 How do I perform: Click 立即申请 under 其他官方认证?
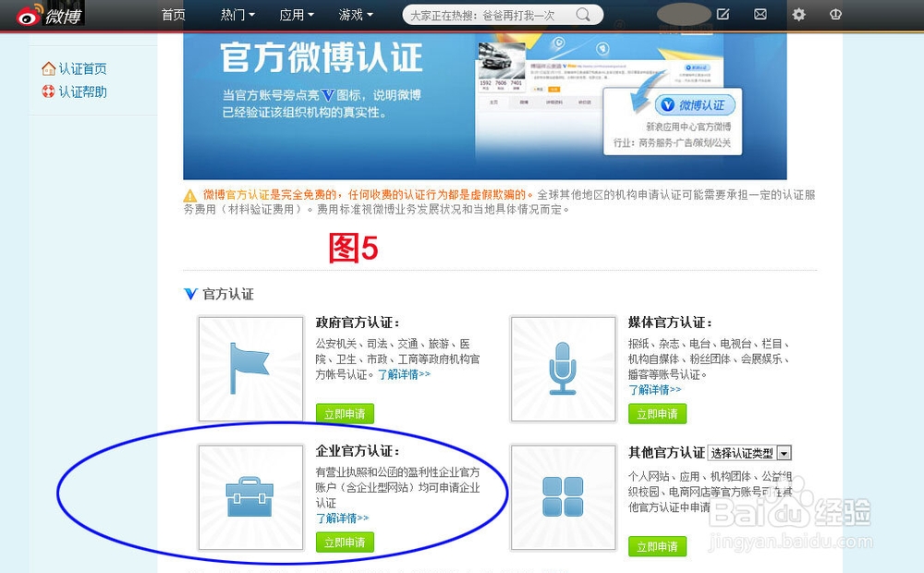coord(657,546)
